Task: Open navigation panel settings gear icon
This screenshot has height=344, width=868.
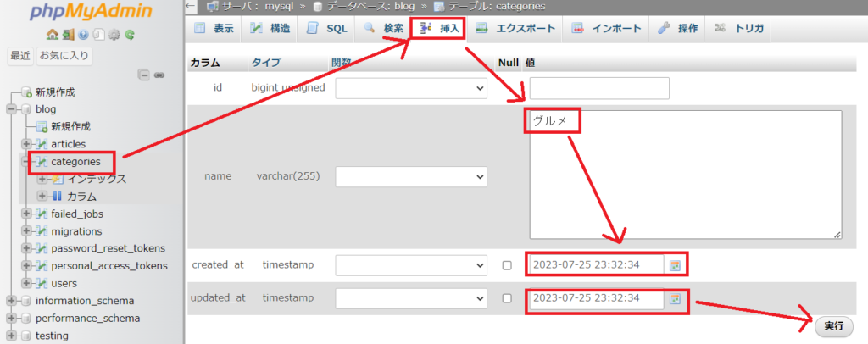Action: click(114, 35)
